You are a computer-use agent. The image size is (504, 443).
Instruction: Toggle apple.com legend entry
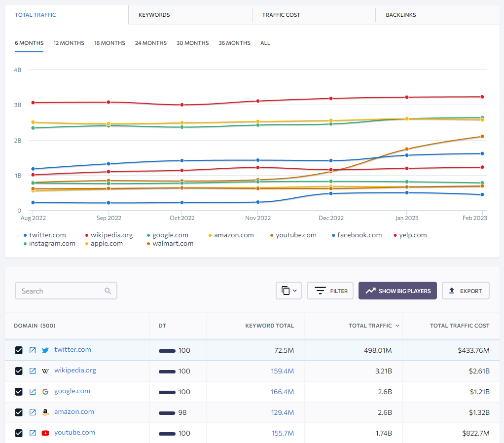104,243
